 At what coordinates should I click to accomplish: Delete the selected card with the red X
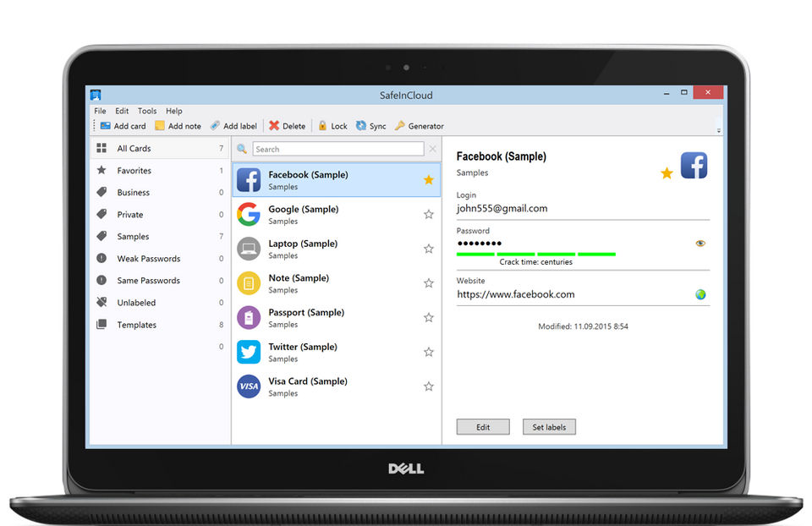pos(274,126)
